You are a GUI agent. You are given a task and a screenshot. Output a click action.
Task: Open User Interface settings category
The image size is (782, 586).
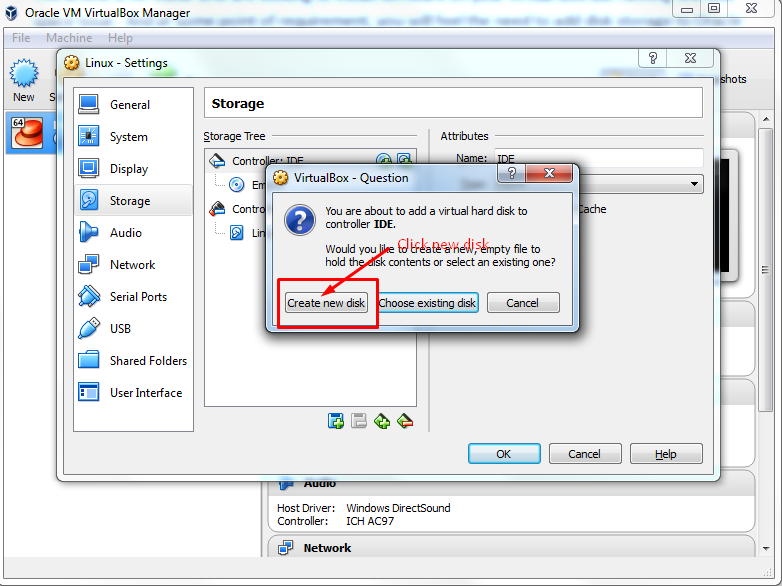click(133, 392)
